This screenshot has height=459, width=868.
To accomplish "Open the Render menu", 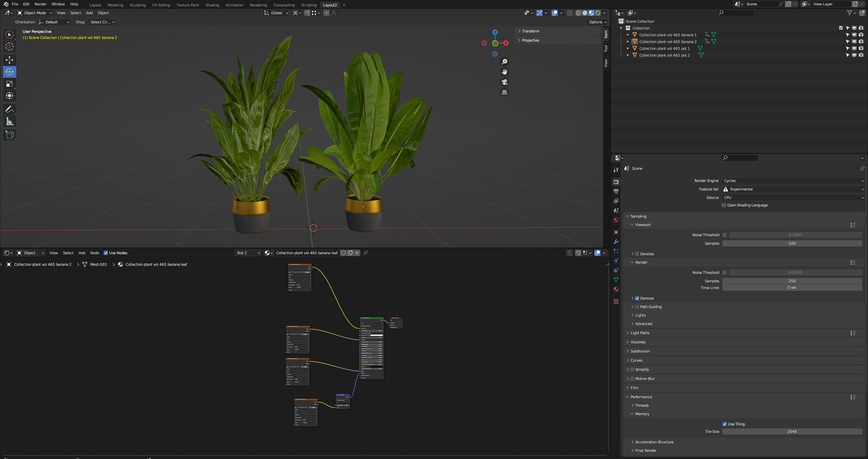I will tap(40, 4).
